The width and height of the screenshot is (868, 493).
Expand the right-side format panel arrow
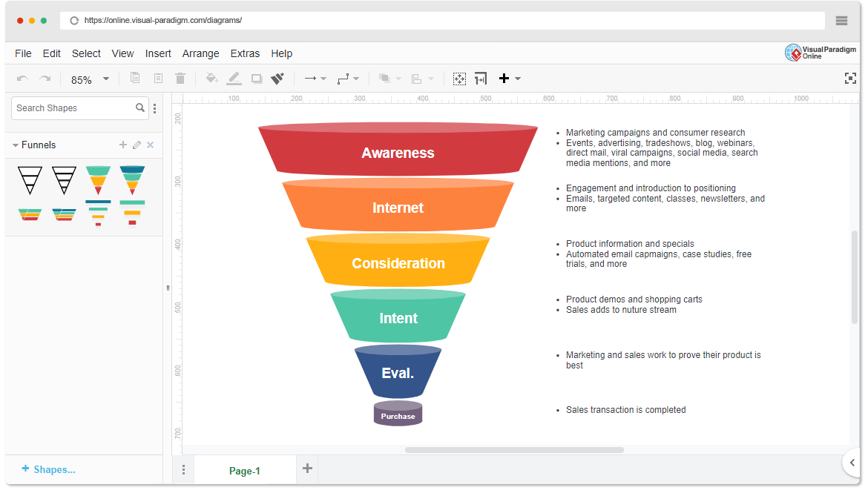(852, 463)
